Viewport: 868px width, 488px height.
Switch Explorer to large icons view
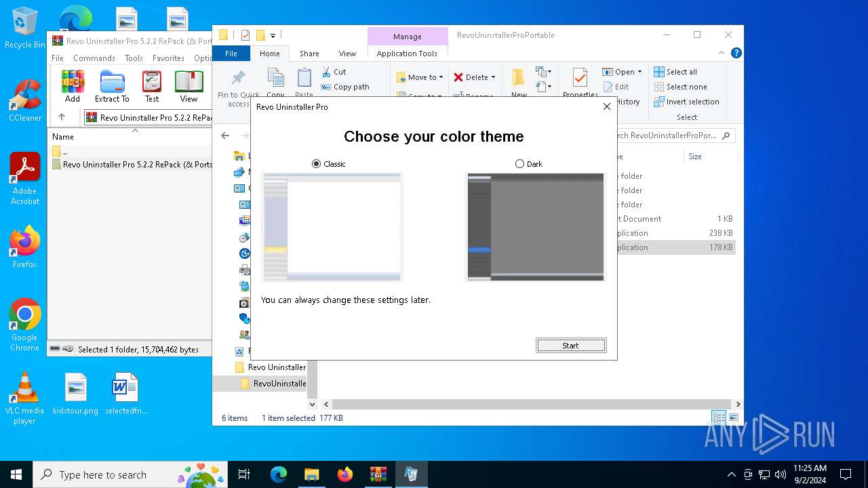pos(733,418)
